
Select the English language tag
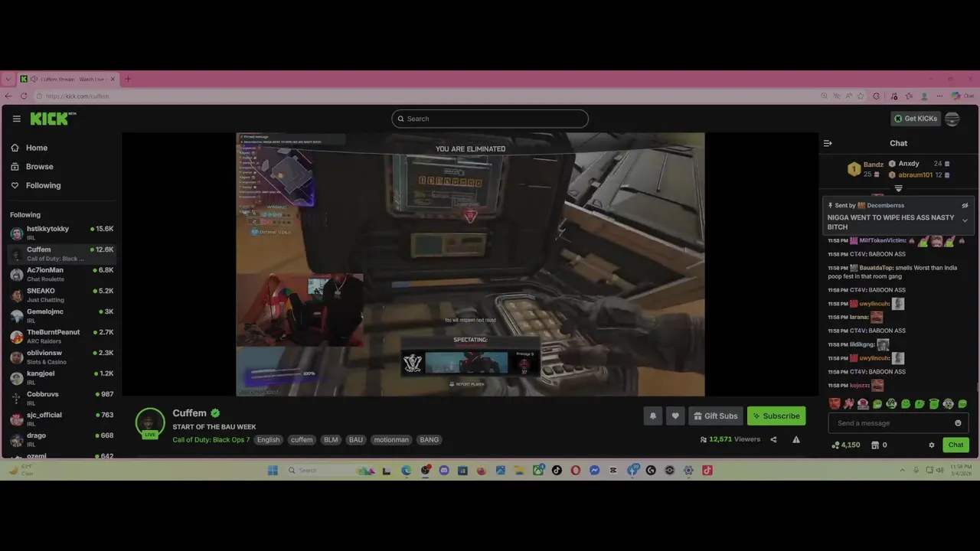[268, 440]
